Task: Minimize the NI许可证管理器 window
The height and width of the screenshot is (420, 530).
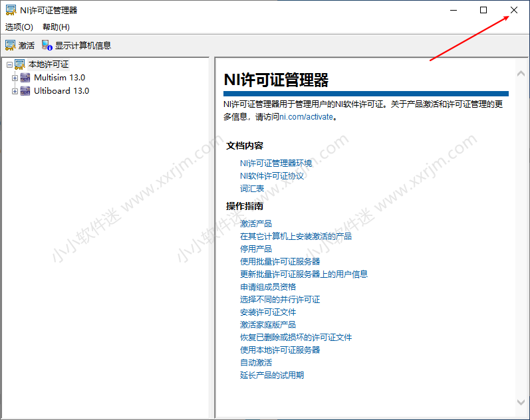Action: [454, 10]
